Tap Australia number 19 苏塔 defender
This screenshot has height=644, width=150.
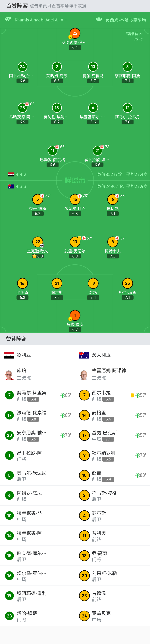tap(93, 283)
